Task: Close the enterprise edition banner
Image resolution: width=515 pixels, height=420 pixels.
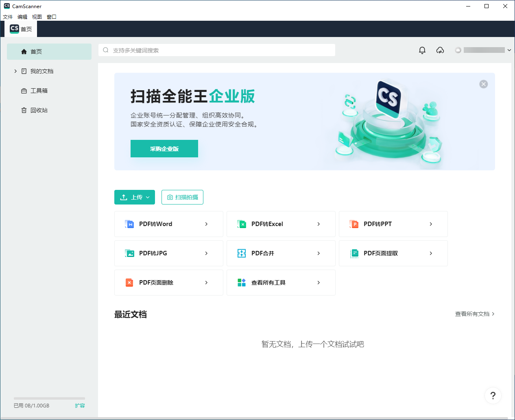Action: [x=483, y=84]
